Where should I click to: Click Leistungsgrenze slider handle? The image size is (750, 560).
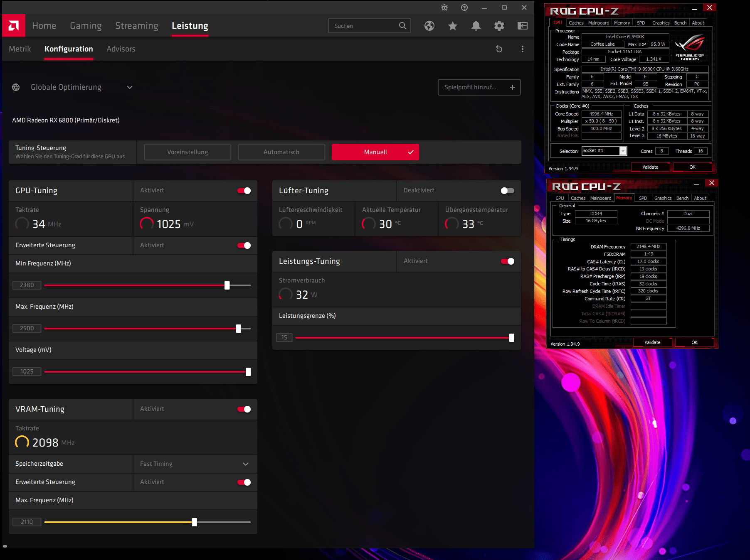tap(512, 338)
